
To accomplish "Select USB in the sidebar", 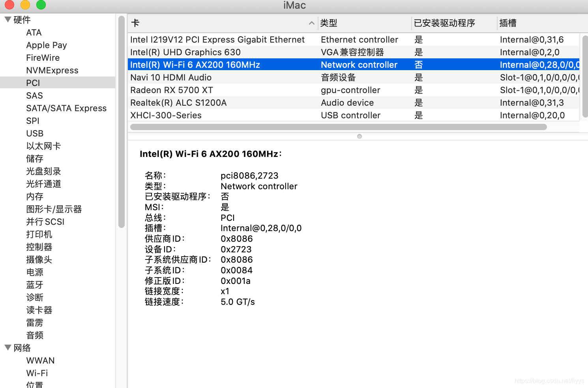I will pos(35,133).
